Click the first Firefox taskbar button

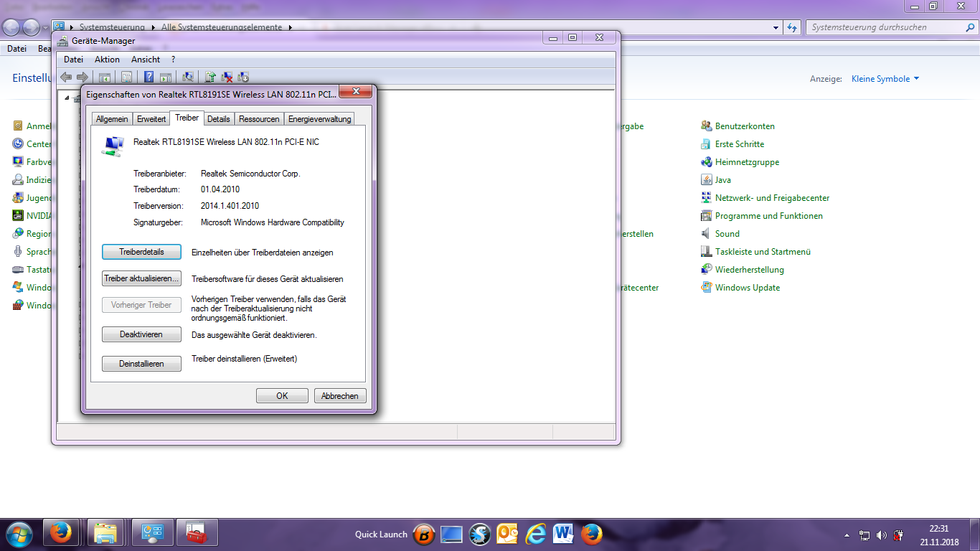tap(62, 534)
